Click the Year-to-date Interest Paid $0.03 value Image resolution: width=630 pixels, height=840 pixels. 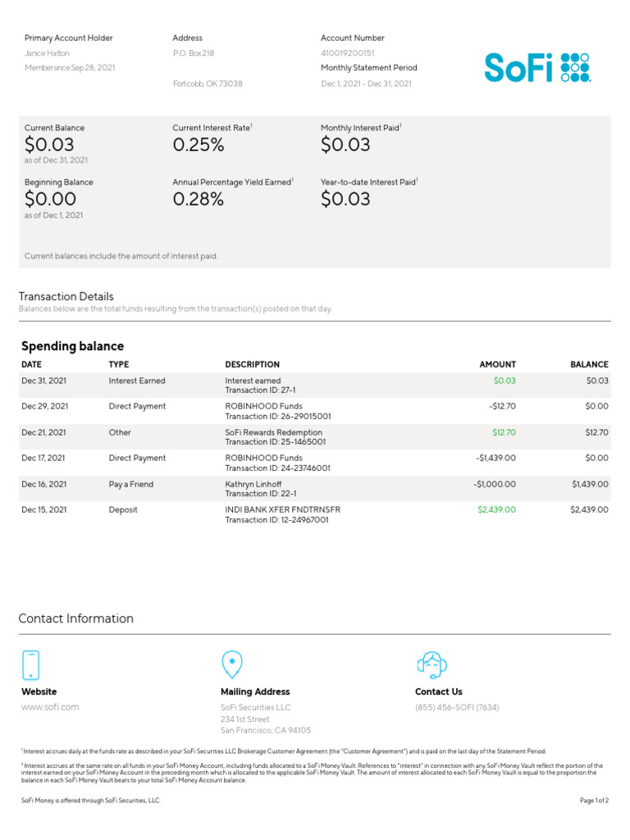coord(345,199)
